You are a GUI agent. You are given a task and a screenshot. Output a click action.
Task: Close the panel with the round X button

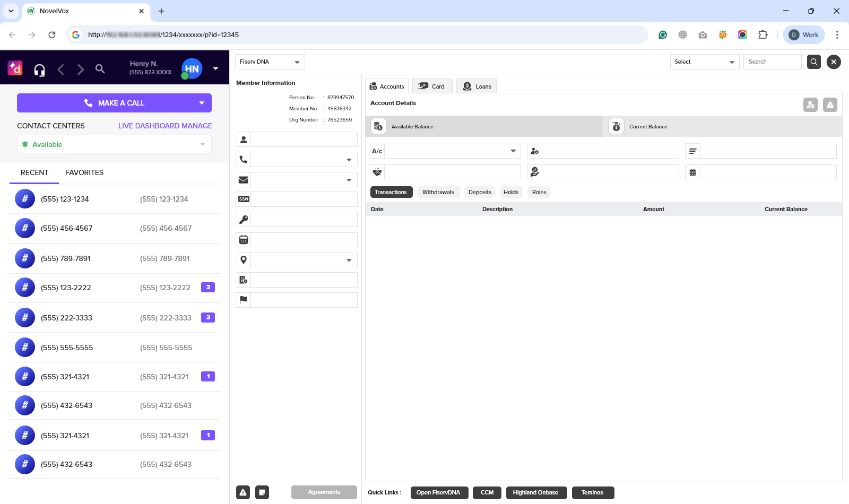tap(834, 62)
